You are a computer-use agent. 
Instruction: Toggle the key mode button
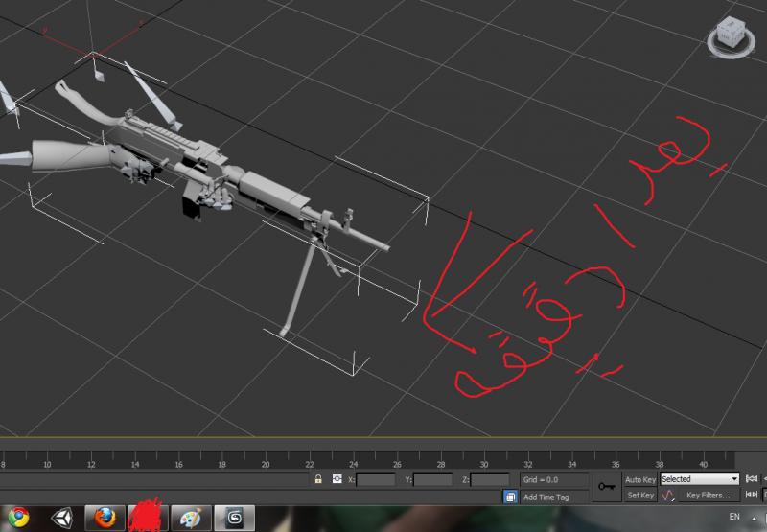752,495
